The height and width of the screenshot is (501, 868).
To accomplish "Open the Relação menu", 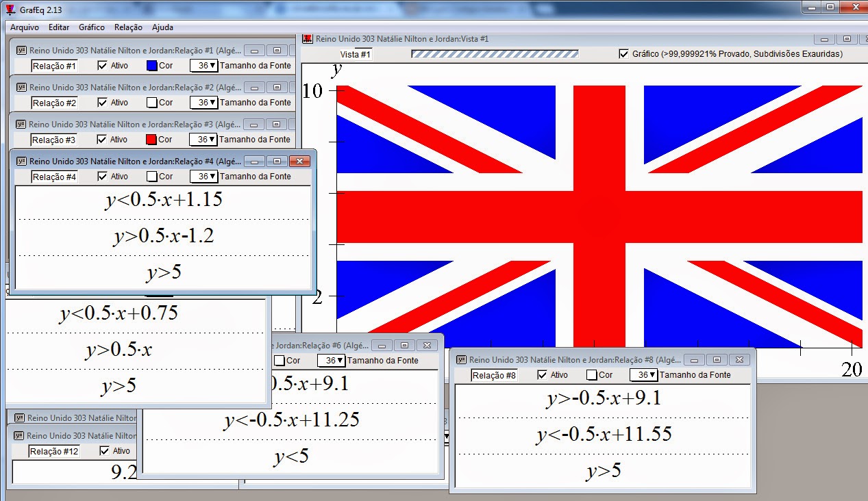I will [x=128, y=27].
